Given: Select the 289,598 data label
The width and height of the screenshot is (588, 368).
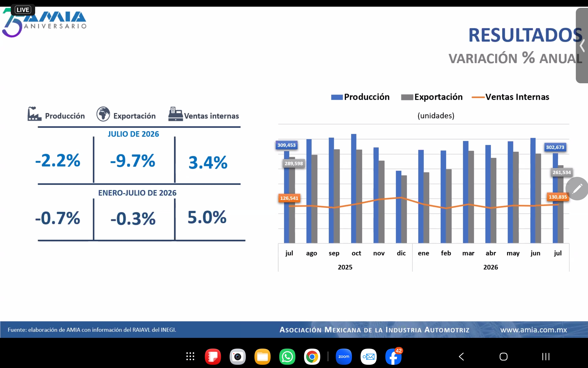Looking at the screenshot, I should point(294,164).
